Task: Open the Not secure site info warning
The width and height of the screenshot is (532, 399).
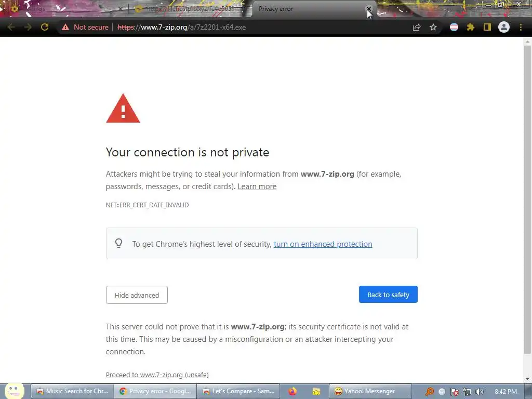Action: pos(85,27)
